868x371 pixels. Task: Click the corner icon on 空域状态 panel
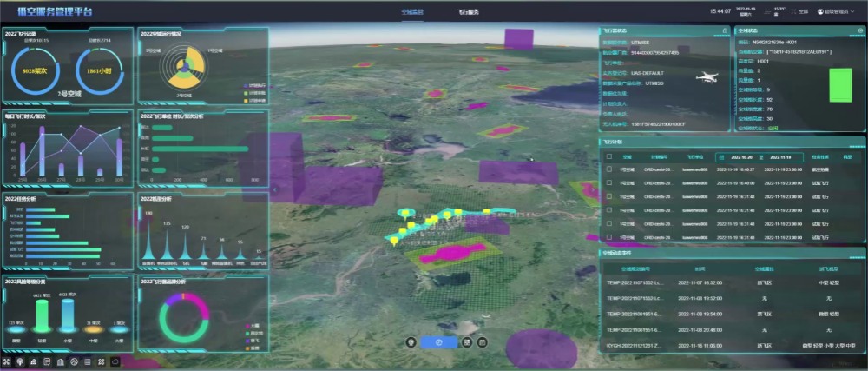(859, 31)
